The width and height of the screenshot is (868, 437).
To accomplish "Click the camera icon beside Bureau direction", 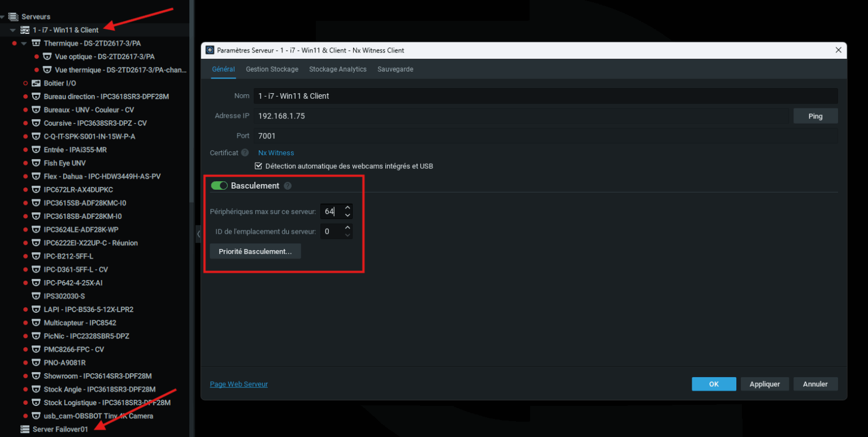I will (36, 97).
